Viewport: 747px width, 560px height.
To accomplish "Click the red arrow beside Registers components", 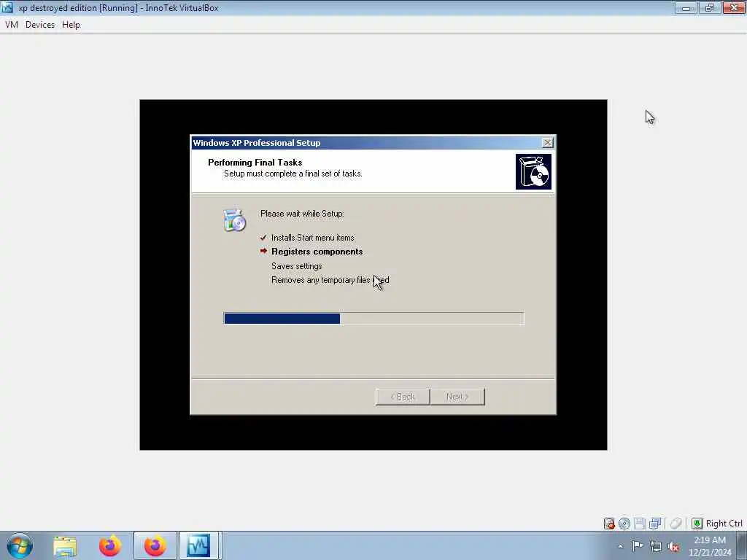I will coord(263,251).
